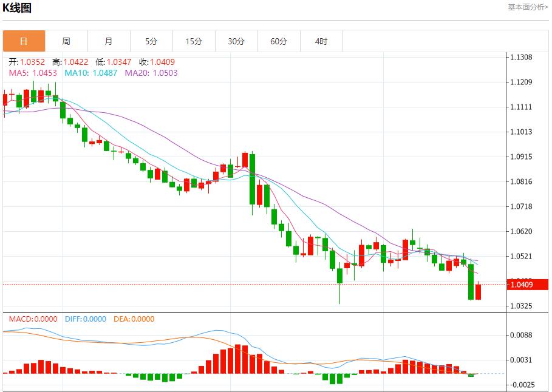Click the 0.0088 MACD axis label
This screenshot has height=392, width=552.
point(521,335)
